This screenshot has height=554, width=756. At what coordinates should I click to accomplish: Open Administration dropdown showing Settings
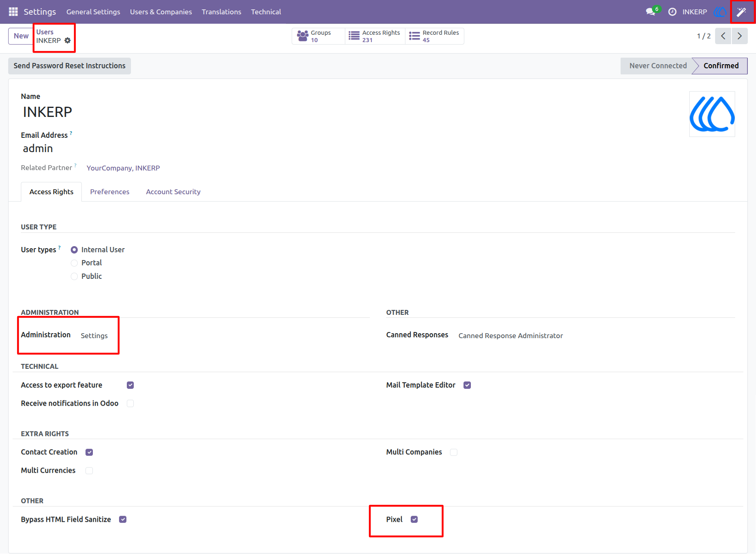[94, 336]
